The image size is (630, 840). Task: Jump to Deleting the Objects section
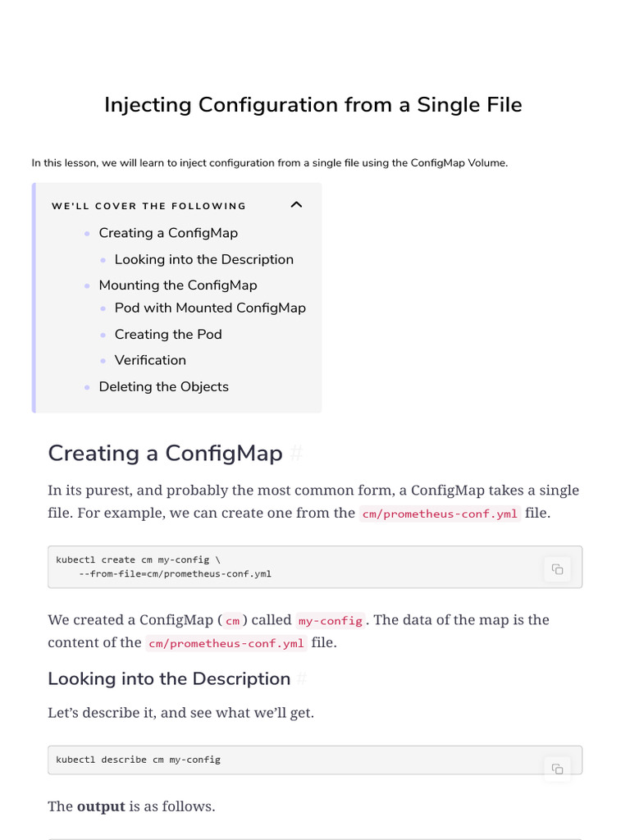click(163, 386)
